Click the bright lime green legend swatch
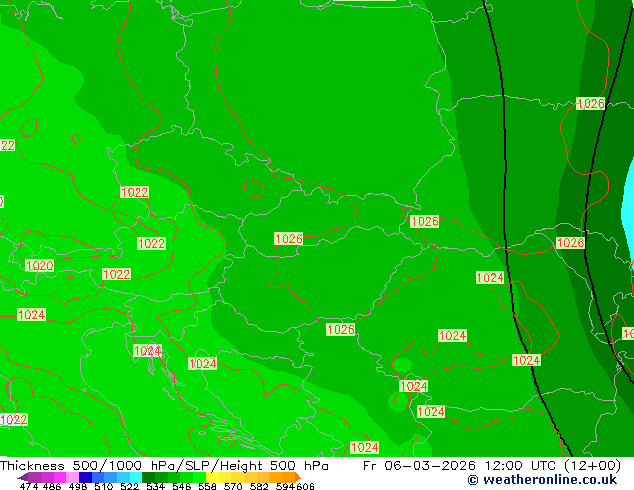Viewport: 634px width, 490px height. tap(199, 477)
